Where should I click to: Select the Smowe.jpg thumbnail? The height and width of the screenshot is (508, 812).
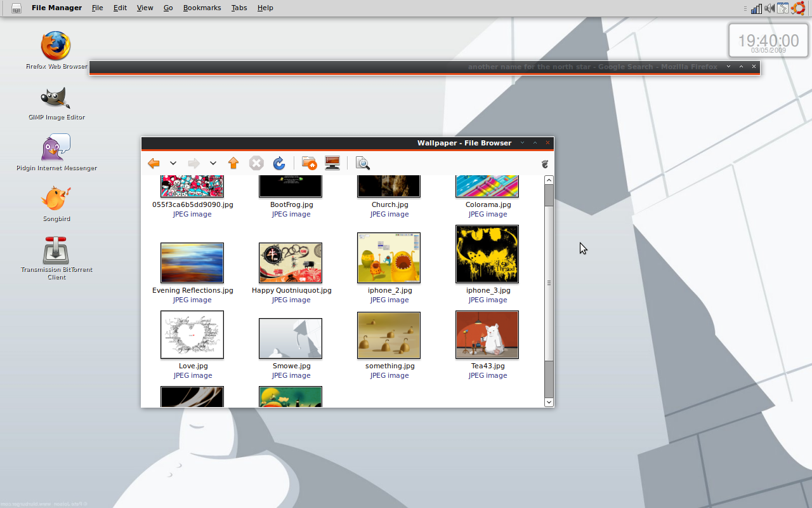tap(291, 338)
